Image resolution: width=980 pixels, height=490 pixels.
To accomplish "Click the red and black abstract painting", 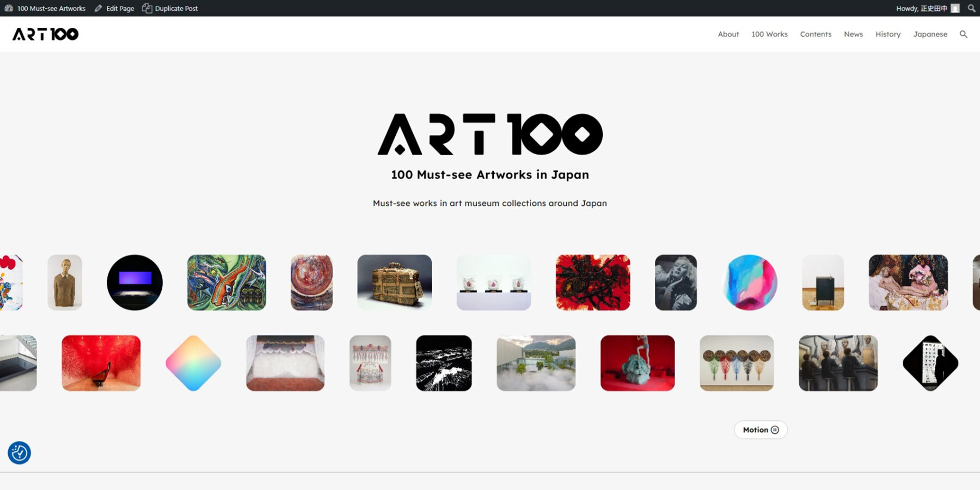I will tap(593, 283).
